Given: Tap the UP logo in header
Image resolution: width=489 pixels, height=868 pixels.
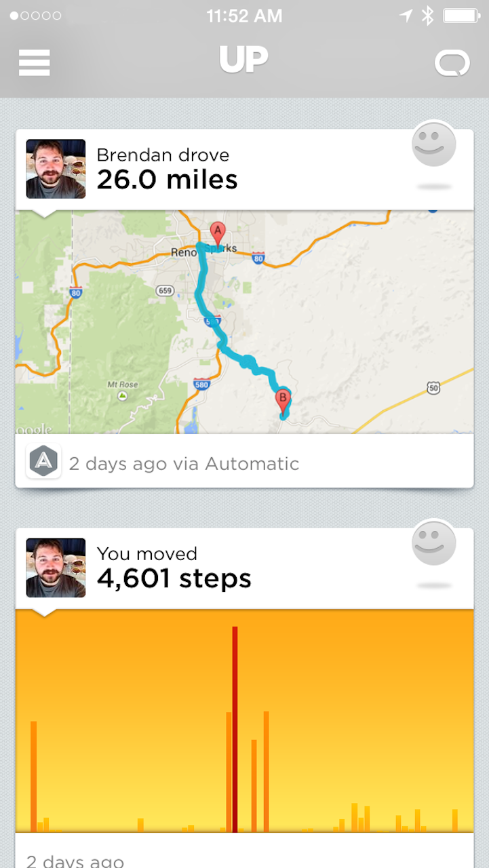Looking at the screenshot, I should tap(243, 61).
